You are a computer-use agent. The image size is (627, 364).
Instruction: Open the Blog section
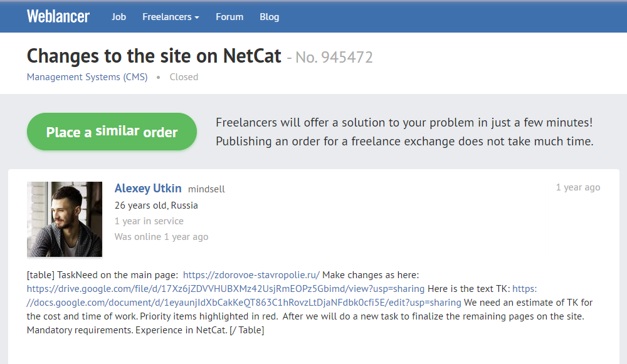click(269, 17)
